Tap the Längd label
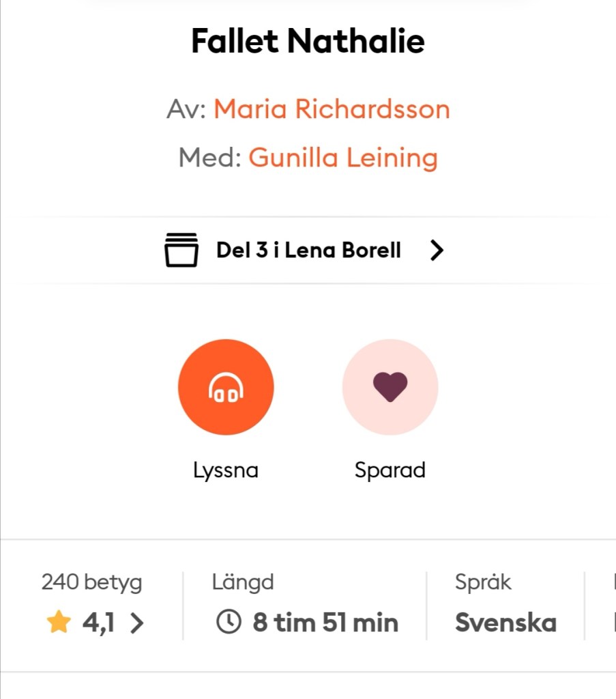Image resolution: width=616 pixels, height=699 pixels. pyautogui.click(x=242, y=582)
